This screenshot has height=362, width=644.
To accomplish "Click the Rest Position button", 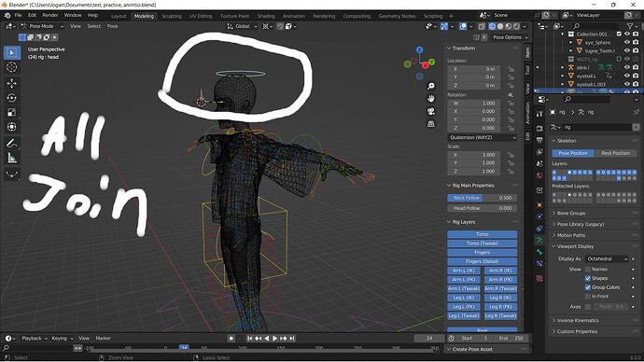I will pyautogui.click(x=615, y=153).
